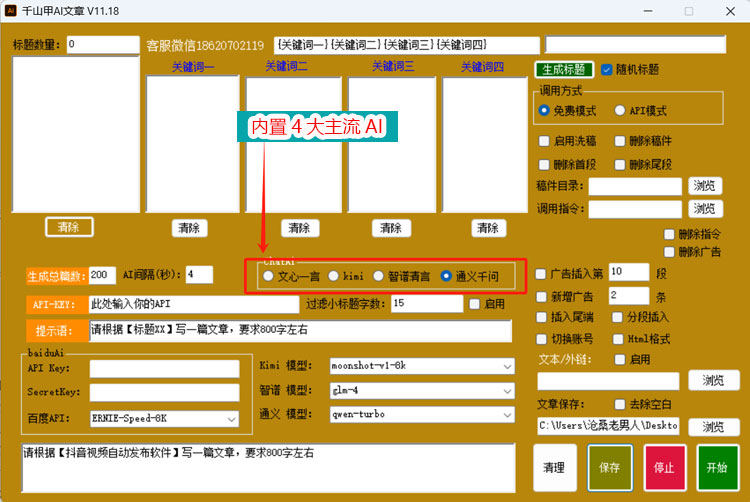
Task: Select the kimi AI radio option
Action: [x=333, y=276]
